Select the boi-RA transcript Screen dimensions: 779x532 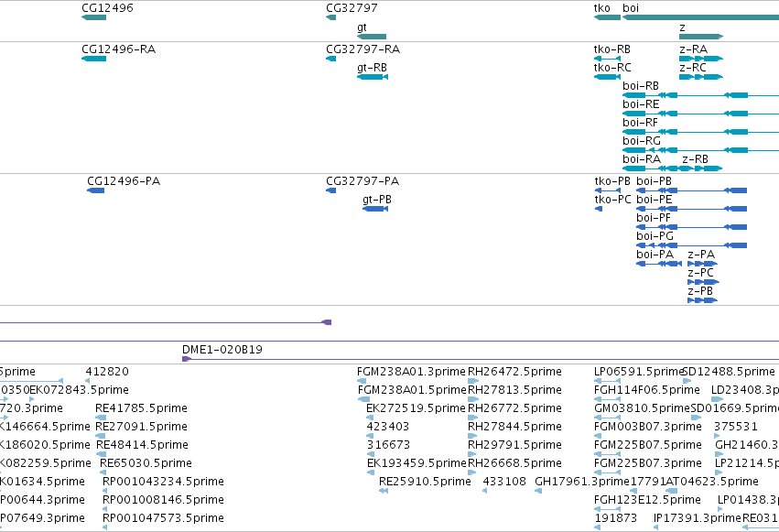click(650, 168)
